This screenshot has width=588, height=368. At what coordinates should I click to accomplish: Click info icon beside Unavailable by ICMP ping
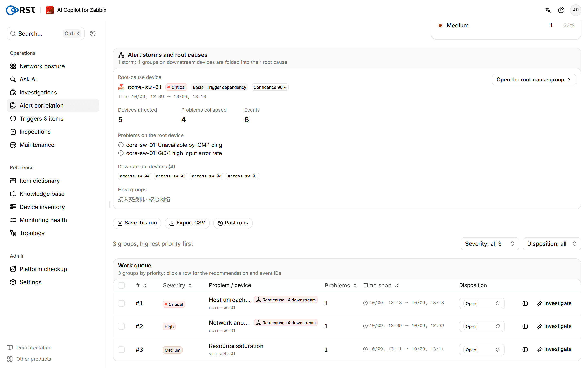pyautogui.click(x=121, y=145)
